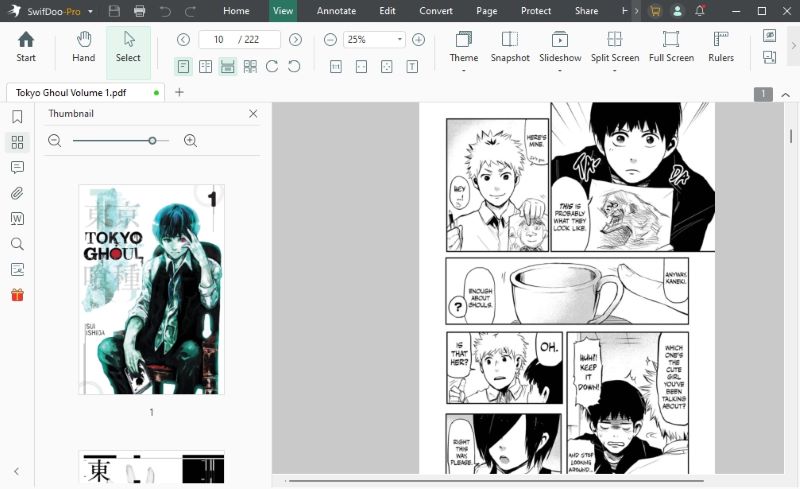The height and width of the screenshot is (489, 800).
Task: Fit the whole page in the window
Action: pos(387,67)
